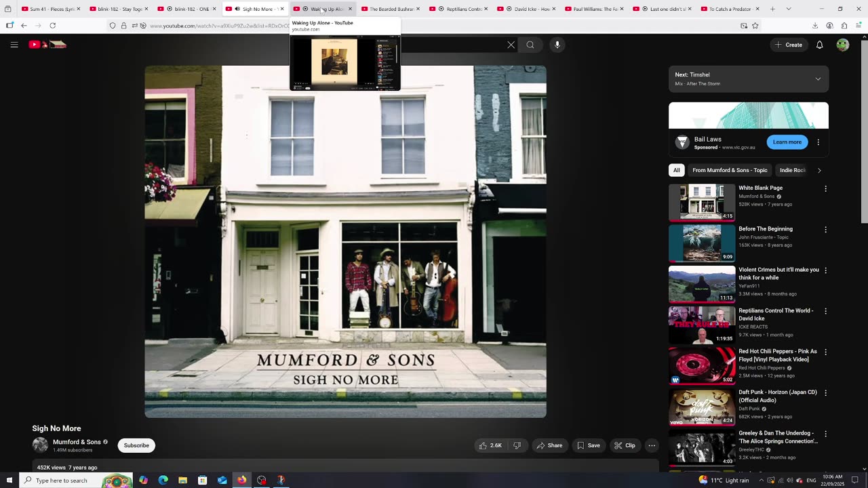
Task: Open tracking protection shield icon
Action: (113, 26)
